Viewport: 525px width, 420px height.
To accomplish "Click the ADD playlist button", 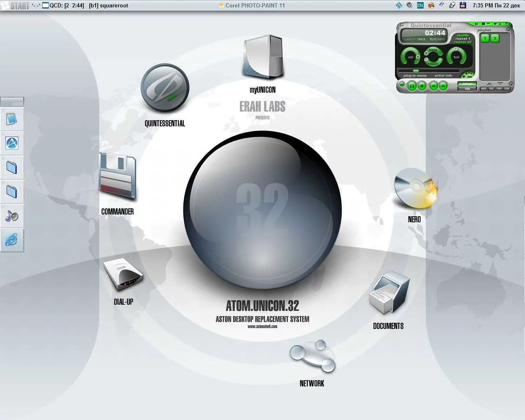I will coord(484,89).
